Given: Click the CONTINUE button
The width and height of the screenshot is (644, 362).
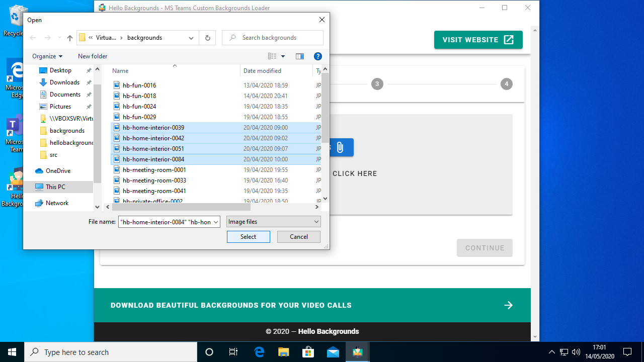Looking at the screenshot, I should [485, 248].
